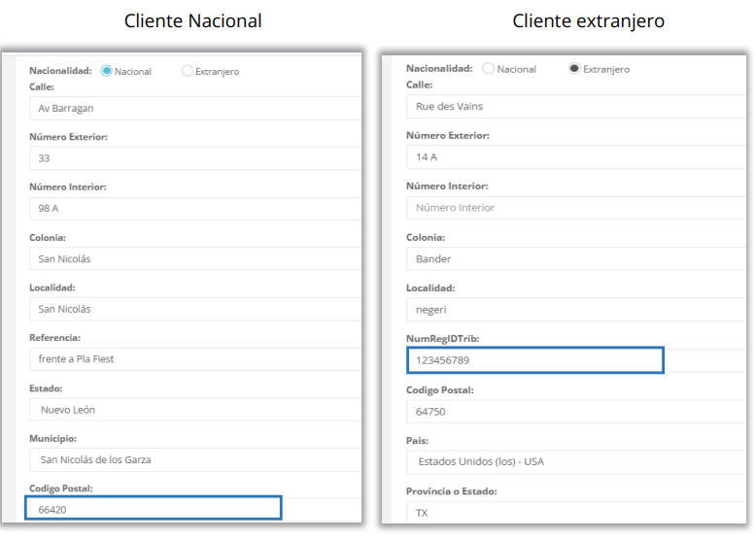756x539 pixels.
Task: Click the Calle field containing Av Barragan
Action: (194, 108)
